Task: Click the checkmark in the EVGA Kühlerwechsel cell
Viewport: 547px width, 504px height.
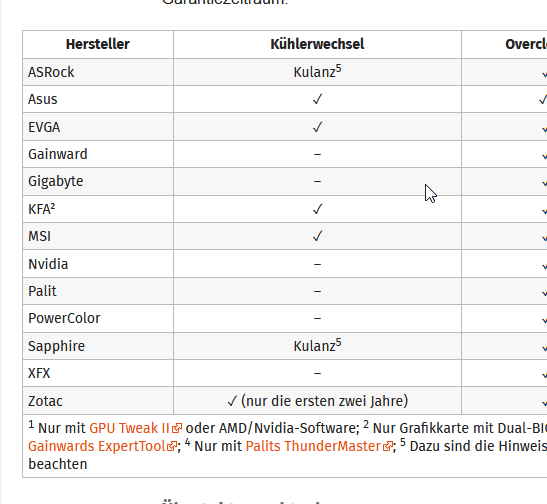Action: point(317,127)
